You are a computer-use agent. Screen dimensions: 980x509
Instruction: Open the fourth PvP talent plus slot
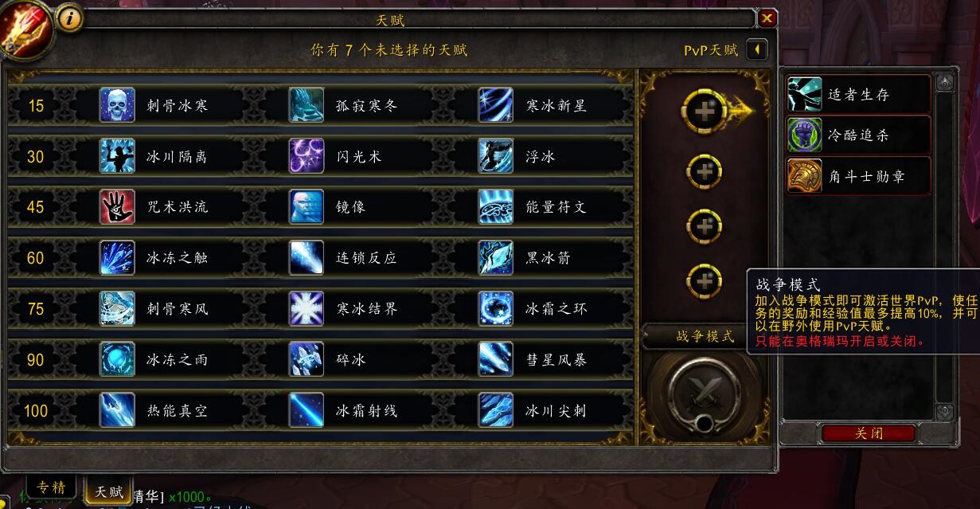[705, 280]
